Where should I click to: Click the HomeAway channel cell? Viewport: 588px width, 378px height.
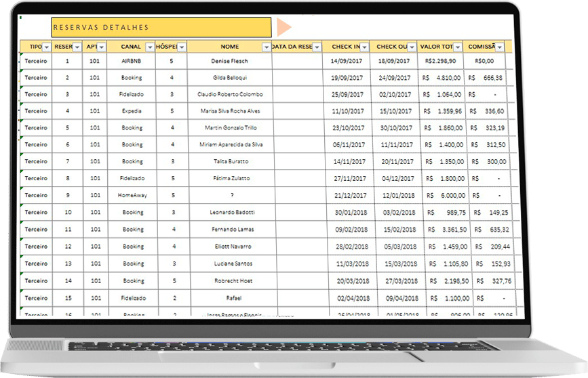[x=132, y=195]
